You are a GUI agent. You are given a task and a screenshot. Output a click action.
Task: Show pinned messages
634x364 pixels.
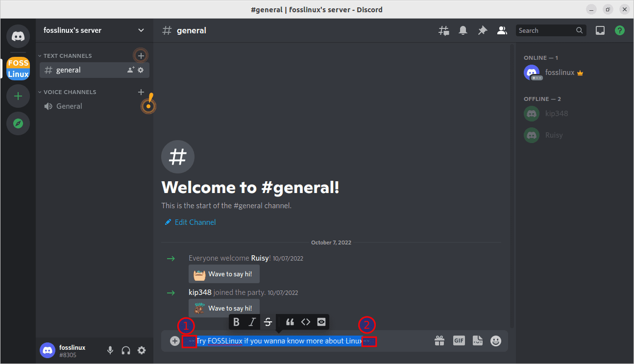pyautogui.click(x=483, y=30)
